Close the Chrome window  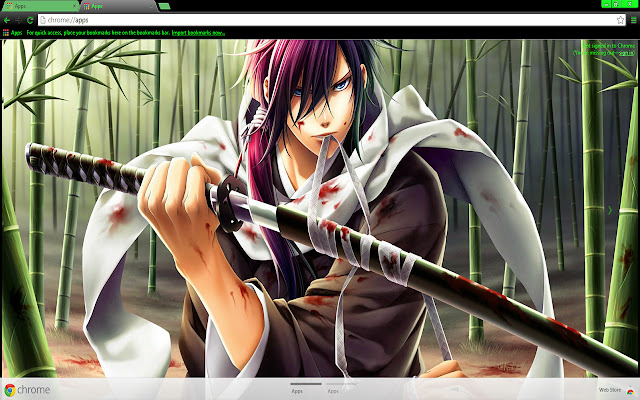[629, 4]
